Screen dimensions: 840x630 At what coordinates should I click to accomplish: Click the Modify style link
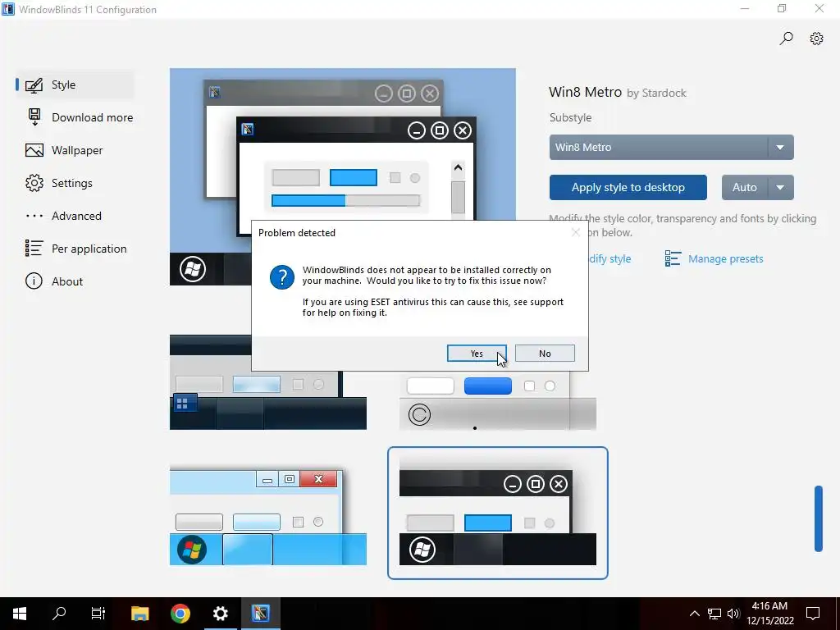tap(610, 258)
